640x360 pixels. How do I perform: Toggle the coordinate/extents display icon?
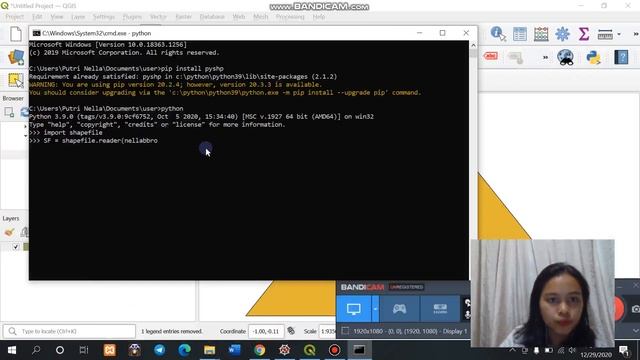291,331
